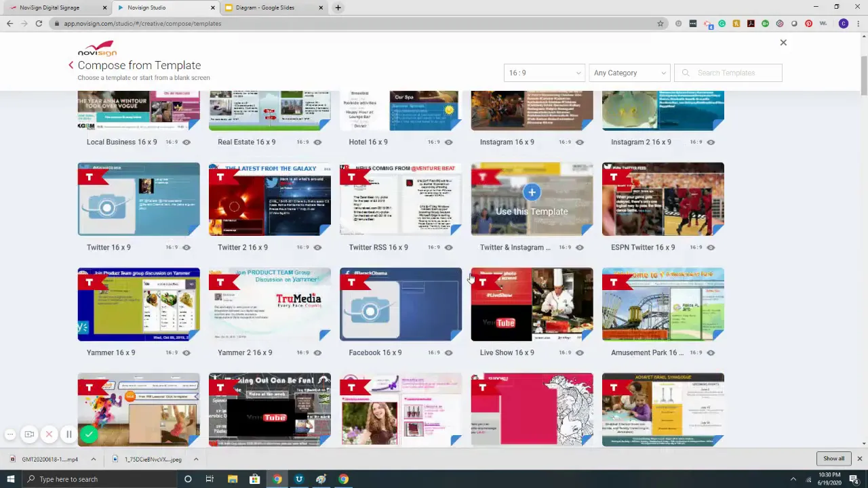
Task: Open Task View on the taskbar
Action: 210,479
